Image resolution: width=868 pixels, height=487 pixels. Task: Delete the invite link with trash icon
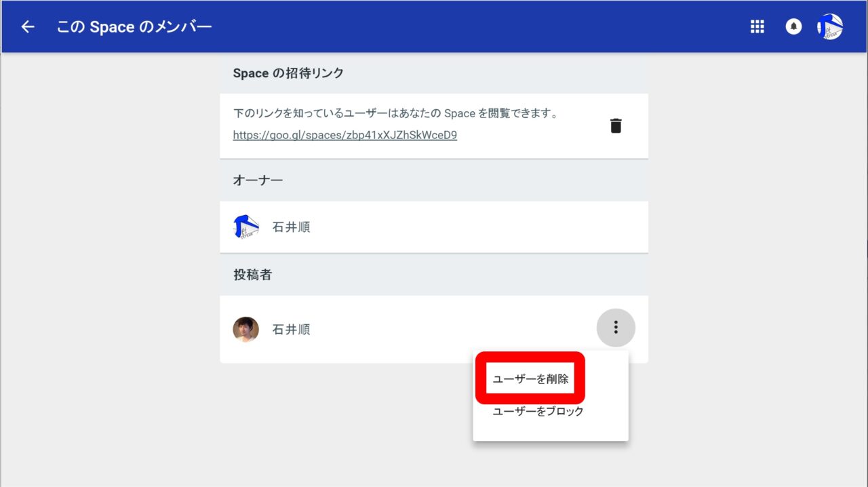click(616, 125)
